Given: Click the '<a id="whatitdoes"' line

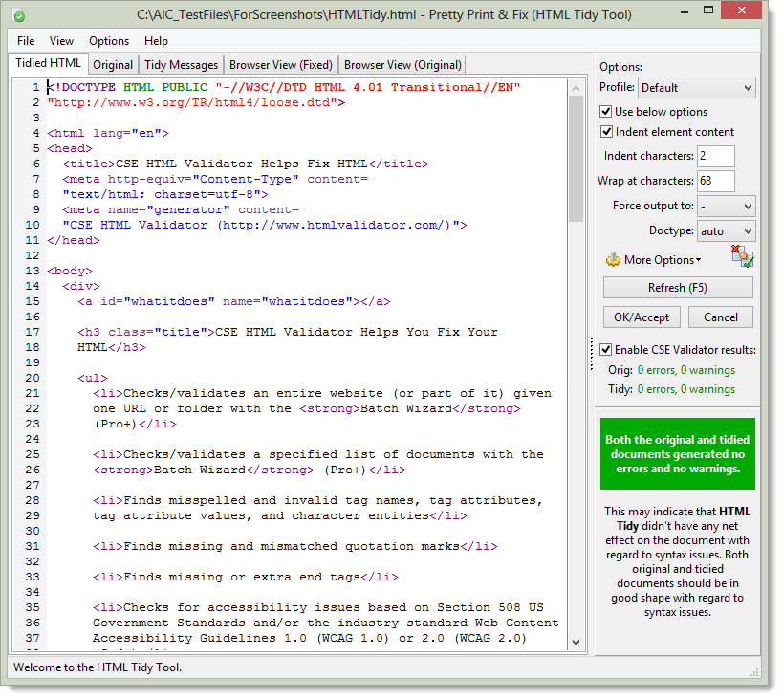Looking at the screenshot, I should pos(233,302).
